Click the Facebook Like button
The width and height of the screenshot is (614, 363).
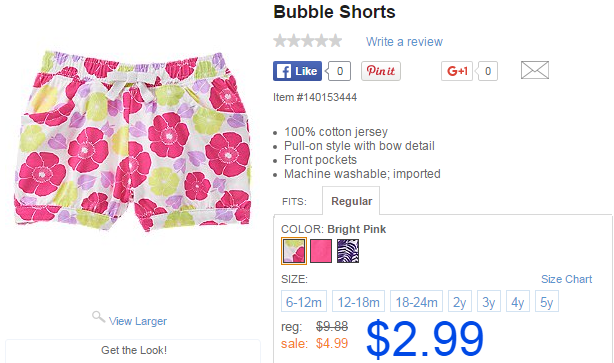(x=297, y=71)
